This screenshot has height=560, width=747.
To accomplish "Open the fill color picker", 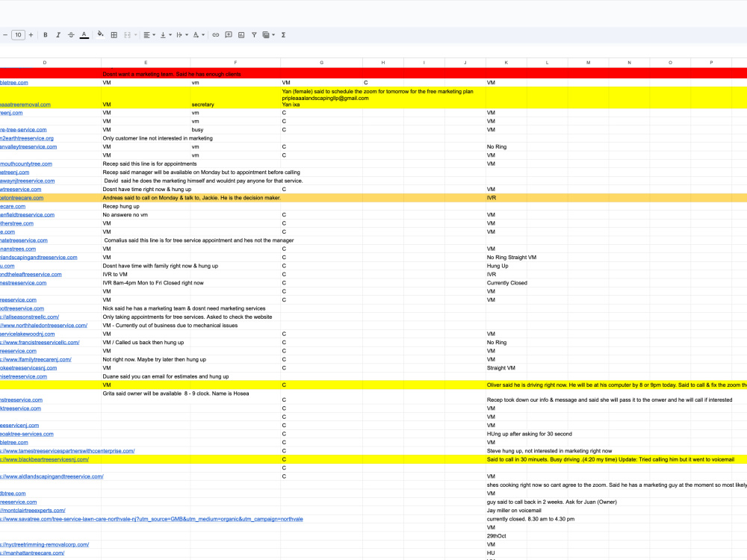I will click(100, 34).
